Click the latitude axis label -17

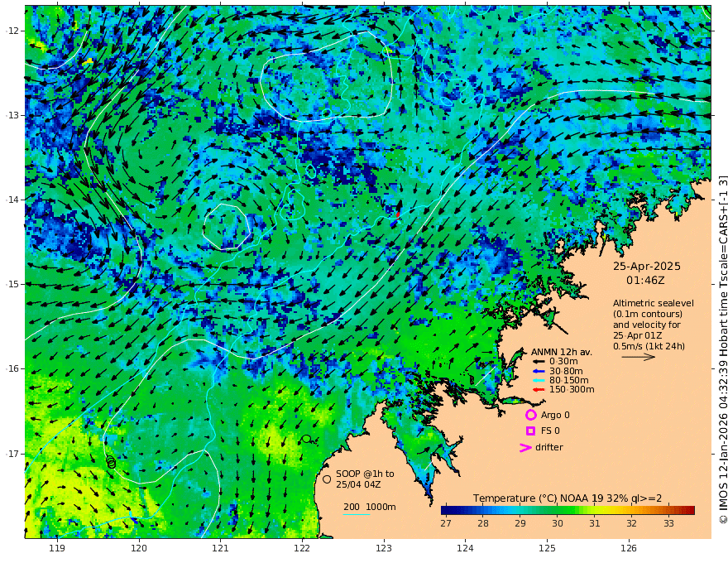coord(12,454)
